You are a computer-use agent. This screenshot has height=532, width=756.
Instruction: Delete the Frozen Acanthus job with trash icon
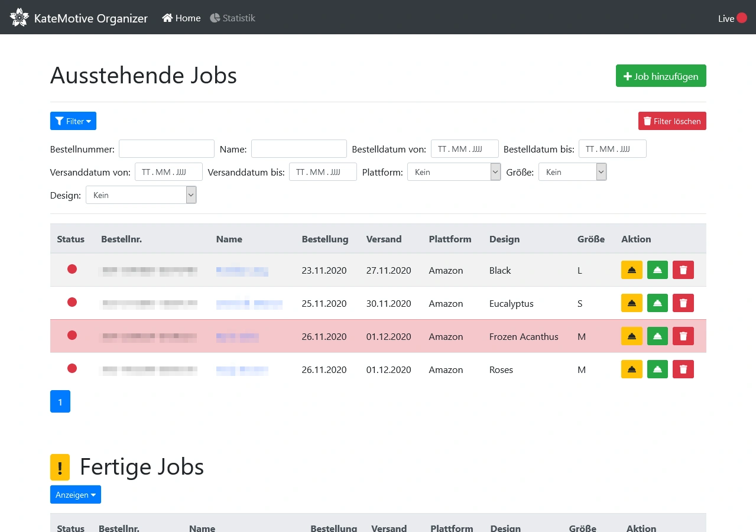tap(683, 336)
